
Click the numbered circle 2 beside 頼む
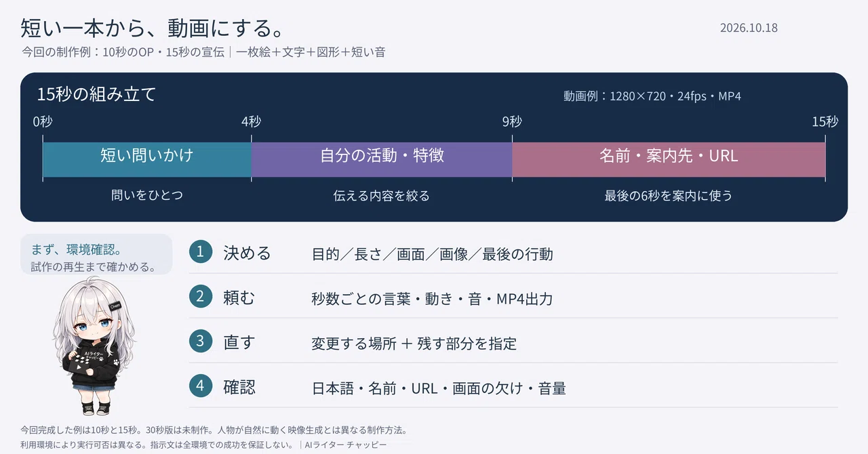click(201, 296)
